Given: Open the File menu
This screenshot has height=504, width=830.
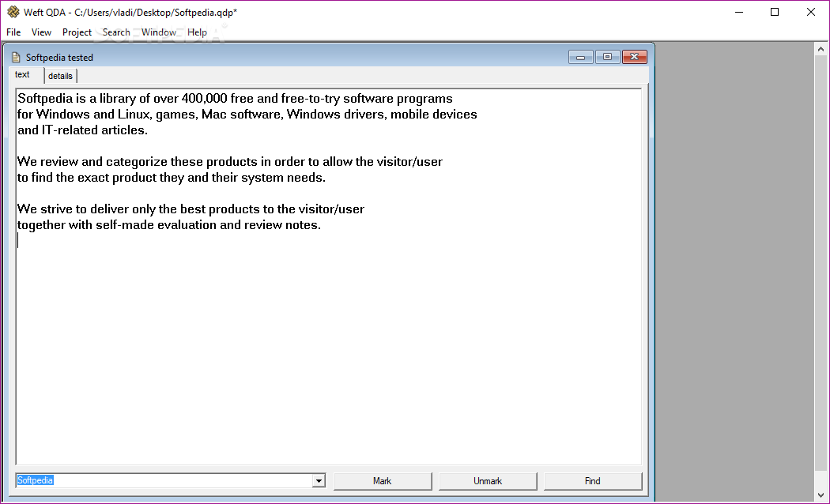Looking at the screenshot, I should (x=13, y=32).
